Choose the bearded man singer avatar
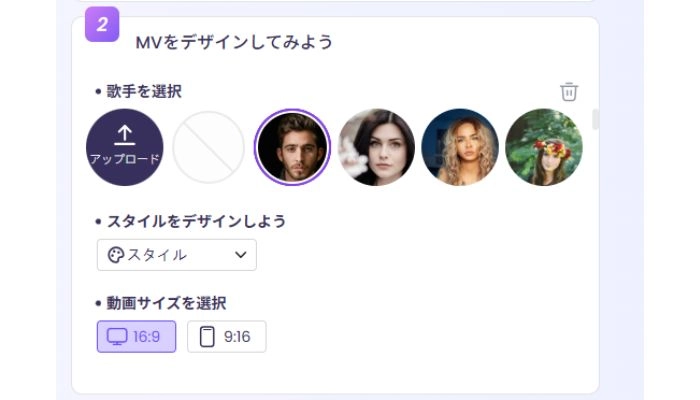 tap(292, 147)
